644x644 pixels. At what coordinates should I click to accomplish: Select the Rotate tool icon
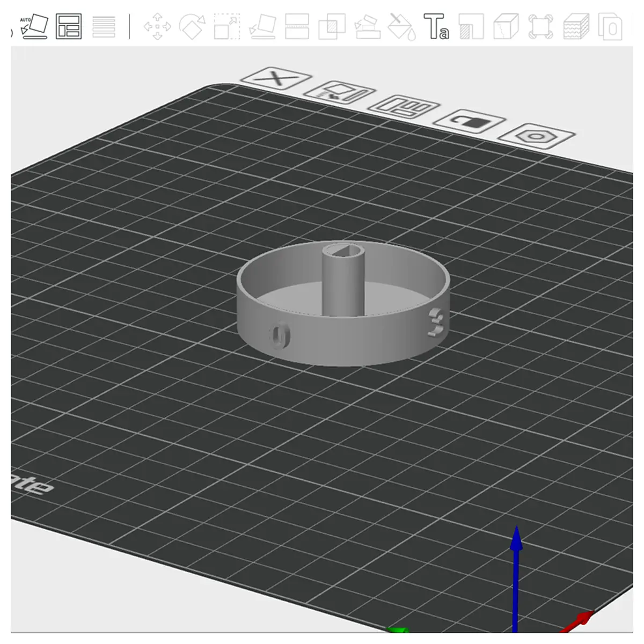coord(192,26)
